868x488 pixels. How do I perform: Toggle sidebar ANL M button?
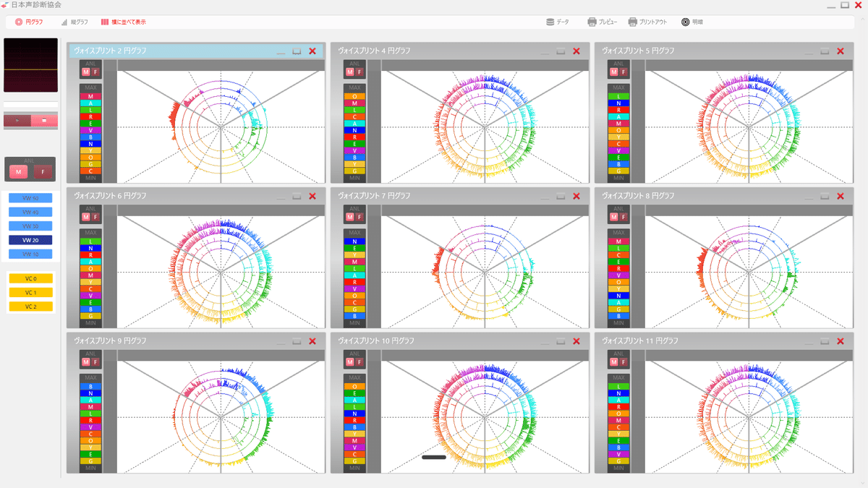click(x=19, y=172)
